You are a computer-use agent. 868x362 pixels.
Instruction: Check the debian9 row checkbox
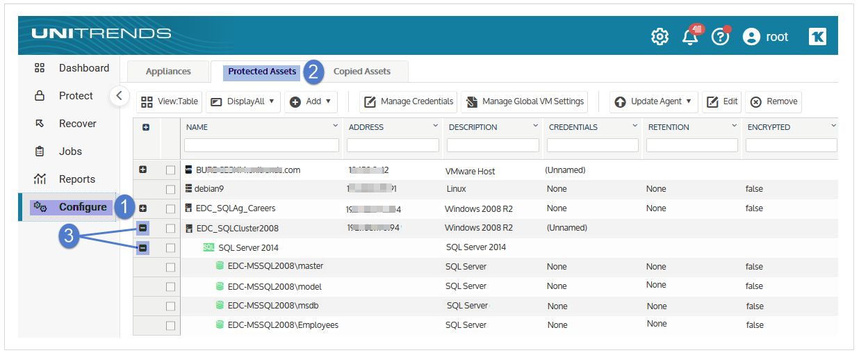[x=170, y=190]
